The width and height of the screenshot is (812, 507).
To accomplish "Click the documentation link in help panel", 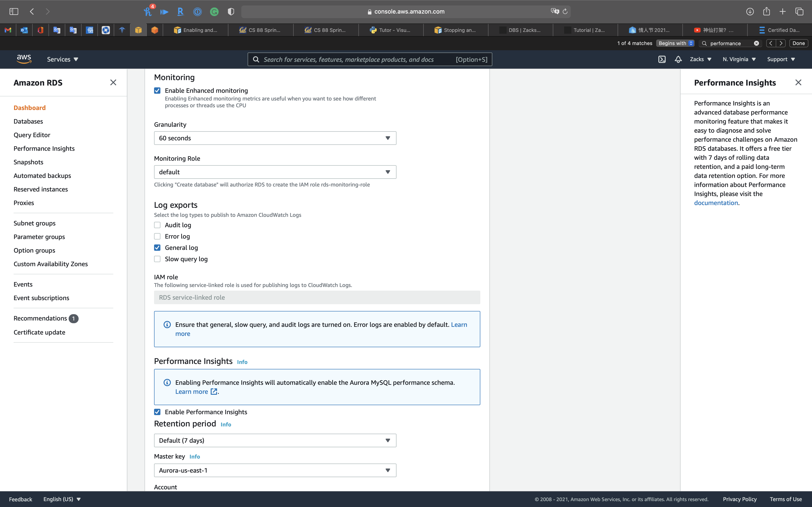I will pyautogui.click(x=716, y=203).
